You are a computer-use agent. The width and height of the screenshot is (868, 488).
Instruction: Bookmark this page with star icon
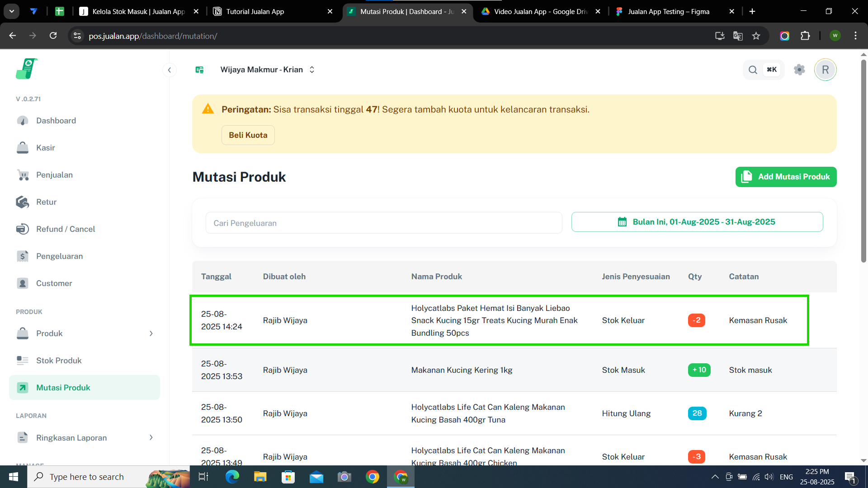point(756,36)
